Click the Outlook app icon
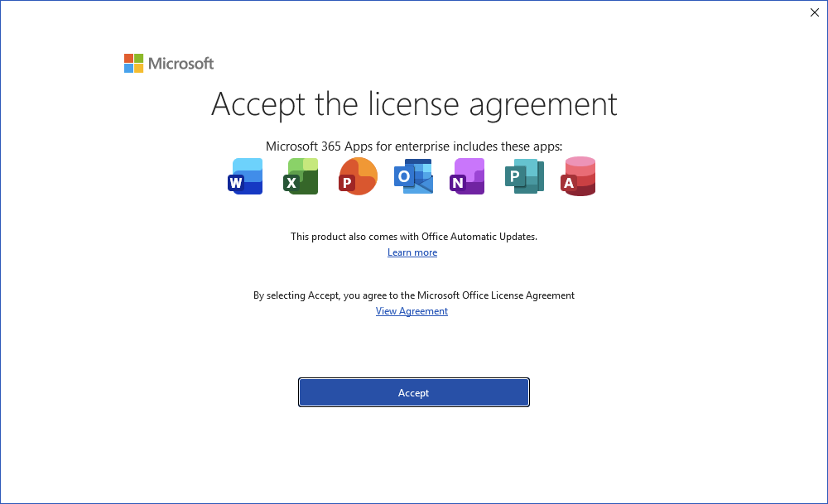Image resolution: width=828 pixels, height=504 pixels. (x=412, y=176)
